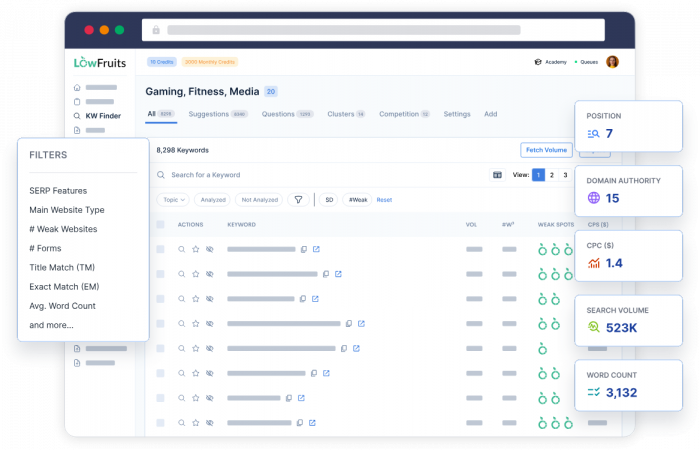Click the column layout icon beside View
Viewport: 700px width, 450px height.
(497, 175)
